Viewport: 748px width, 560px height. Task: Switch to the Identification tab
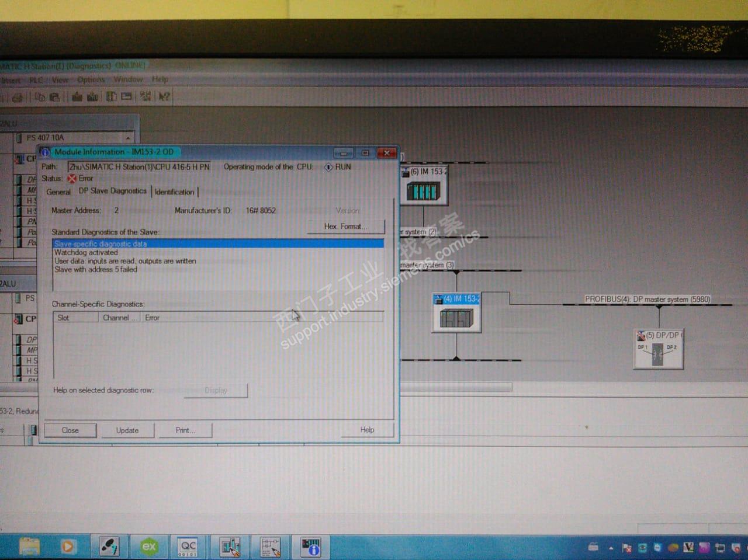coord(174,192)
